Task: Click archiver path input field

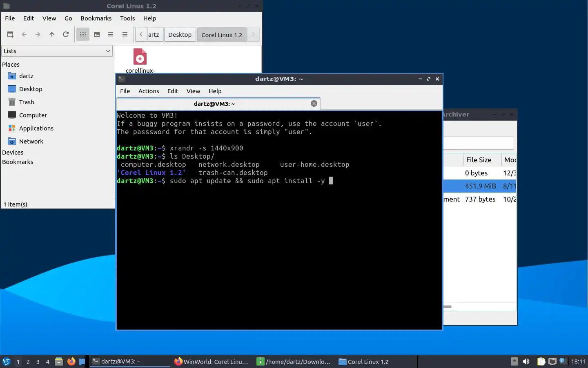Action: click(479, 143)
